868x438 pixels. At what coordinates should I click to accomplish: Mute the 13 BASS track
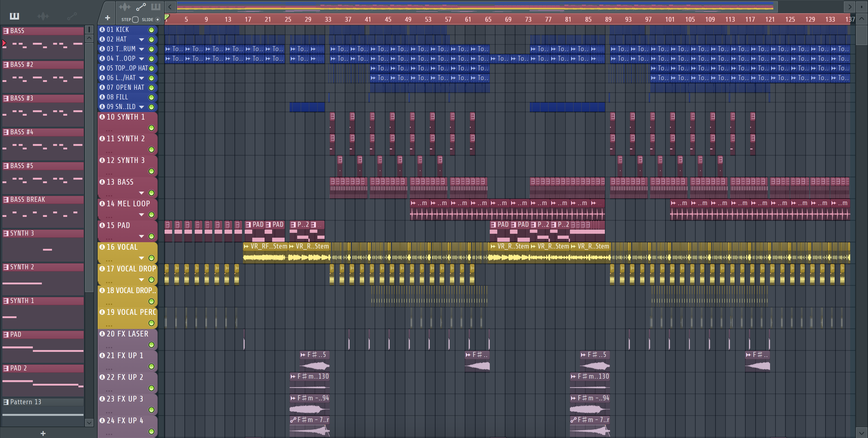coord(152,193)
